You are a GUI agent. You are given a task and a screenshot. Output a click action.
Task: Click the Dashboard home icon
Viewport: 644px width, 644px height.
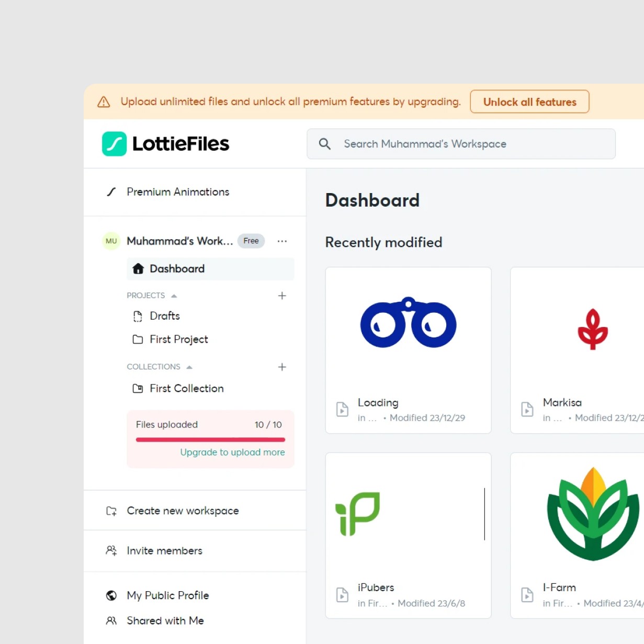pyautogui.click(x=138, y=269)
